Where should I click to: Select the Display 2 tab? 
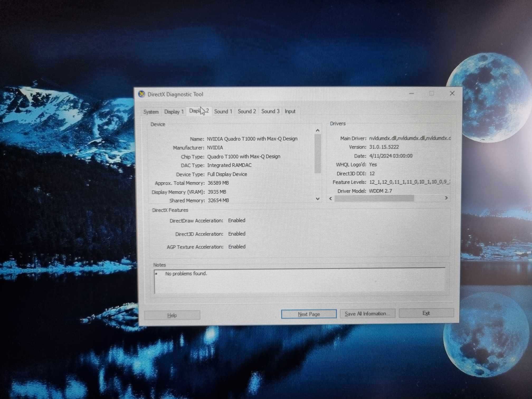(199, 111)
